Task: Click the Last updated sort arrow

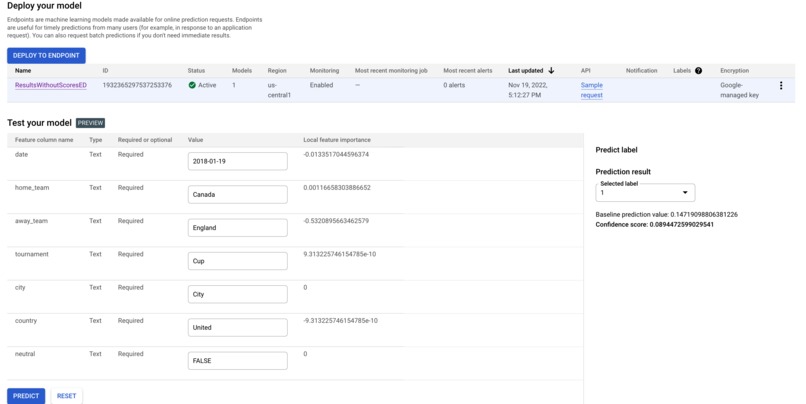Action: click(x=551, y=70)
